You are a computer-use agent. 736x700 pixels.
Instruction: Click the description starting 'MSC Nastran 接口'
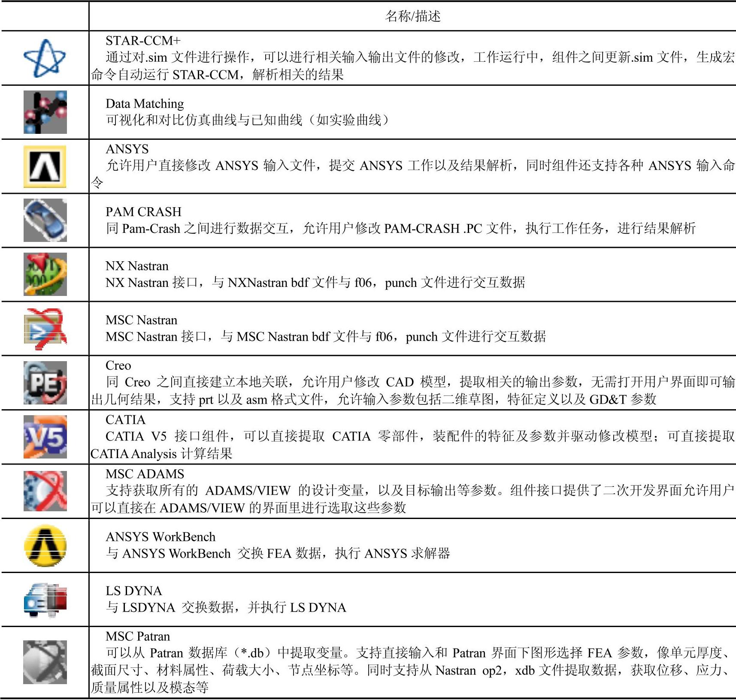coord(326,337)
